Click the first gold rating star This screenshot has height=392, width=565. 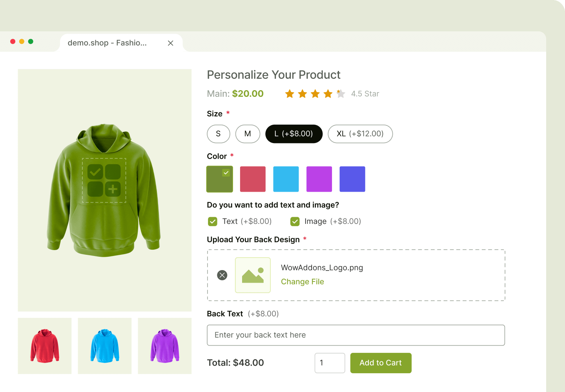point(290,94)
